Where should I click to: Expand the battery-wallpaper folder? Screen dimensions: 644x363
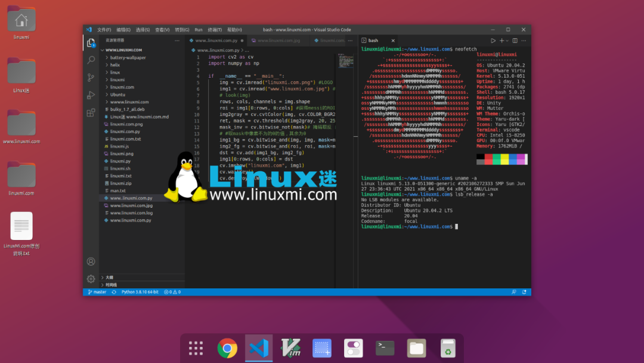point(128,58)
